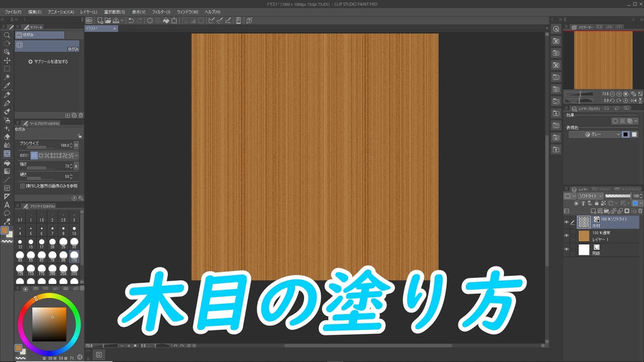Open the ソフトライト blending mode dropdown
The height and width of the screenshot is (362, 644).
point(589,196)
